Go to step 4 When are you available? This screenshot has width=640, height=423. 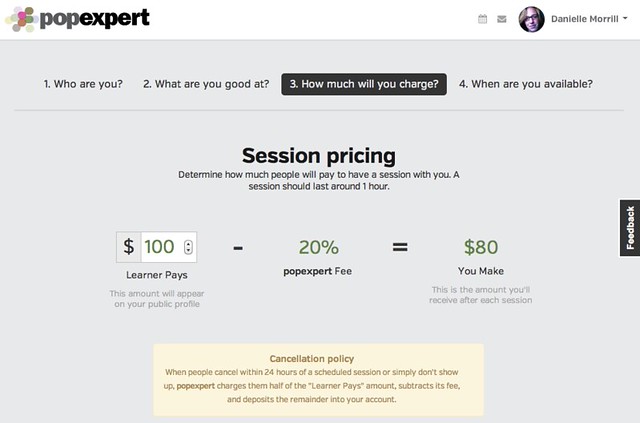pos(526,84)
